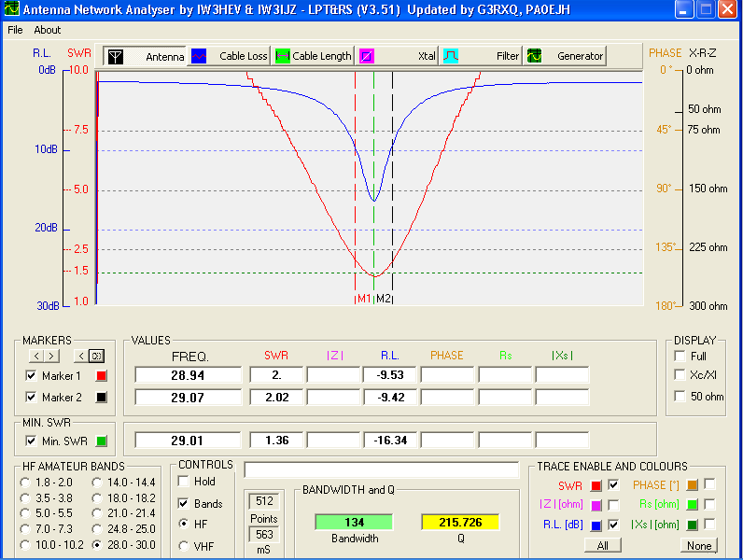Select the 7.0 - 7.3 amateur band

tap(25, 529)
